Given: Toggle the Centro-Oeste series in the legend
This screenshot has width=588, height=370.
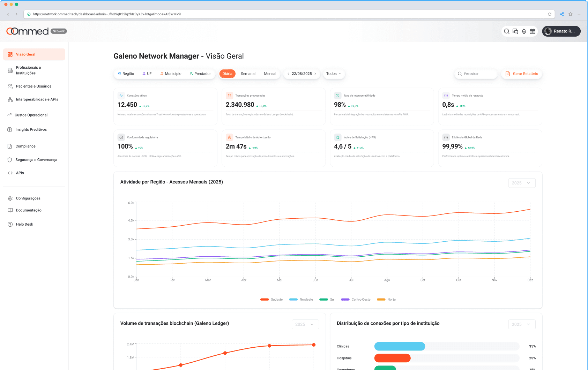Looking at the screenshot, I should coord(356,300).
